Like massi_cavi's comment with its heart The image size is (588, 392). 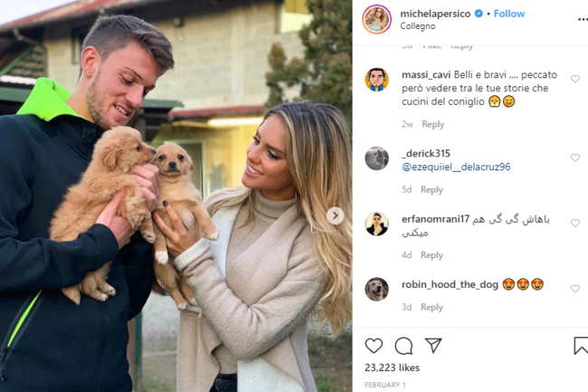(574, 79)
